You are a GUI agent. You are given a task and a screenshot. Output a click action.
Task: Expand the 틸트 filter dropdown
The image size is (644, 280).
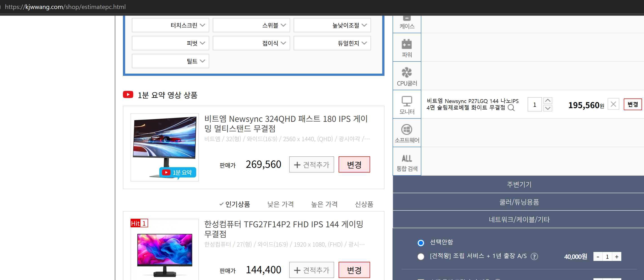(x=171, y=61)
